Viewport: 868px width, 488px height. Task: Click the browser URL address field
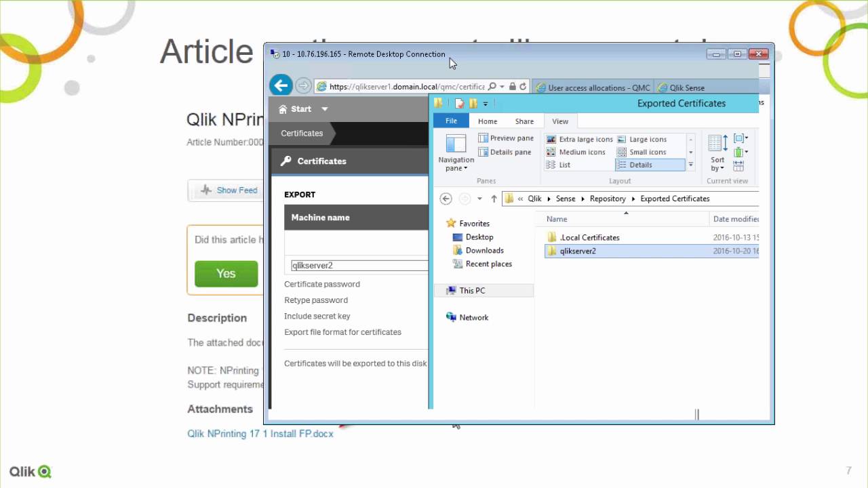coord(407,87)
